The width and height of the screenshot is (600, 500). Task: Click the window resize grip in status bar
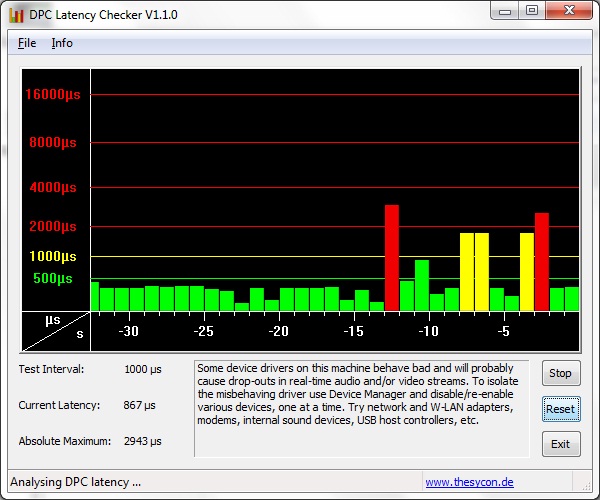point(586,485)
